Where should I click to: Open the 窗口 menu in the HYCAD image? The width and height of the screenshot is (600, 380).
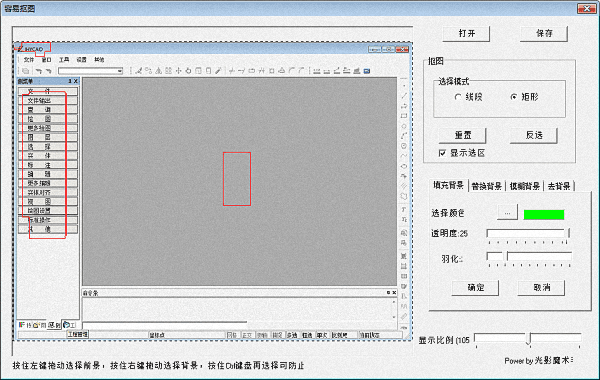point(46,60)
